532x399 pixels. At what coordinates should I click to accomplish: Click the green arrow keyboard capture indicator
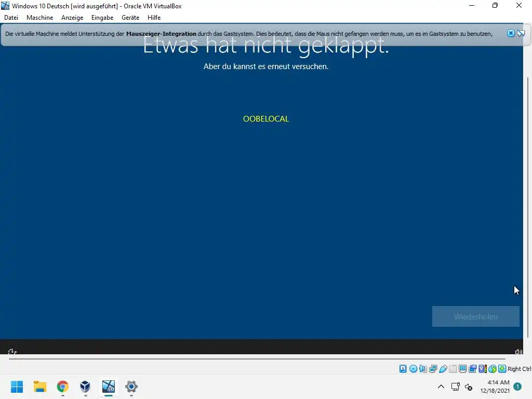click(x=502, y=369)
